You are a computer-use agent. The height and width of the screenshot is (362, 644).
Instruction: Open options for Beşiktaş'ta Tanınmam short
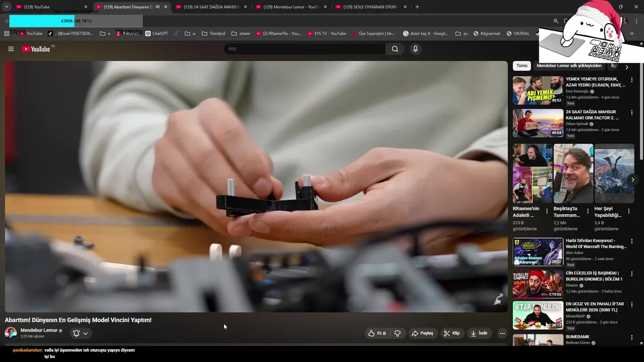588,212
